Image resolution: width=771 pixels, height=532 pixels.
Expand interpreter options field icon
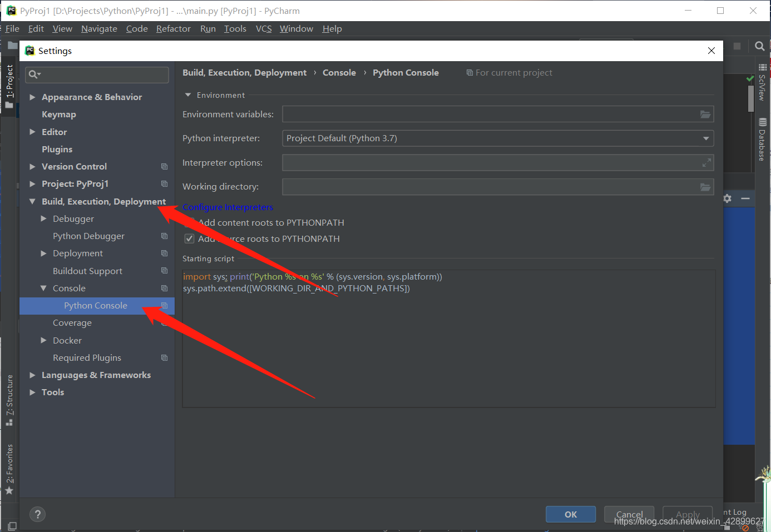tap(706, 163)
